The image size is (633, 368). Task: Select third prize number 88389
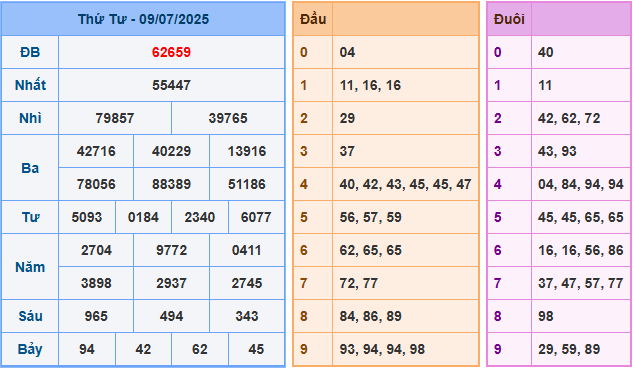[x=171, y=184]
